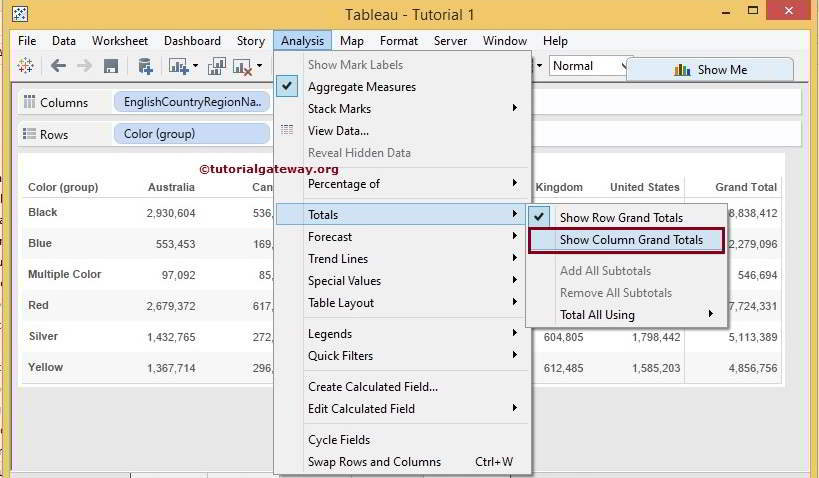Image resolution: width=819 pixels, height=478 pixels.
Task: Click the EnglishCountryRegionNa.. pill on Columns
Action: click(x=192, y=102)
